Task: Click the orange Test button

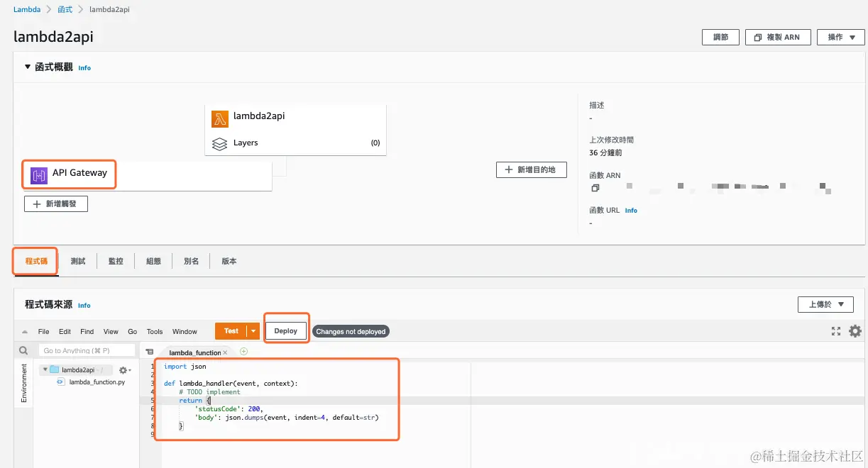Action: pyautogui.click(x=231, y=331)
